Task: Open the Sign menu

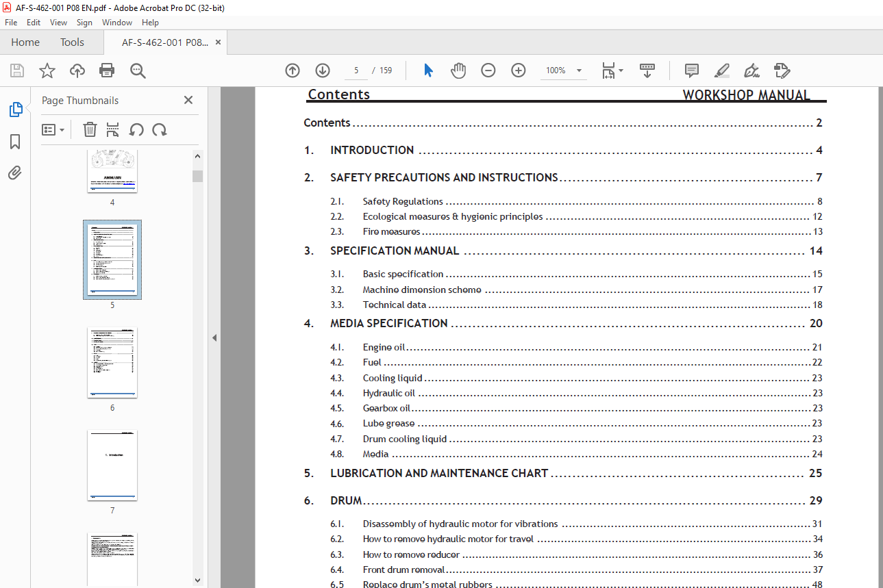Action: pos(84,23)
